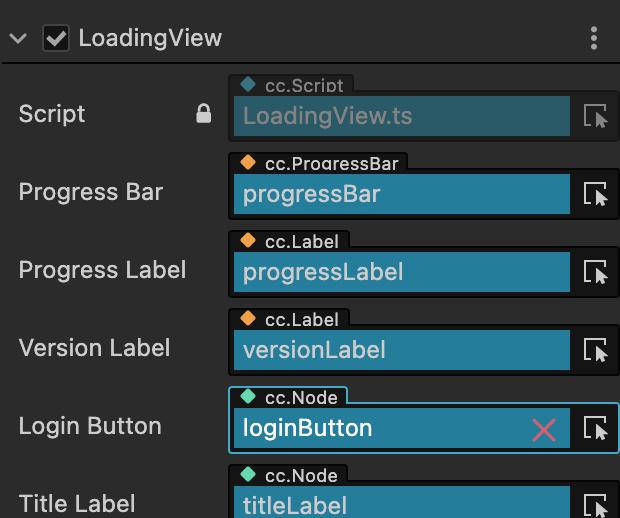
Task: Click the locate icon for the loginButton field
Action: point(596,429)
